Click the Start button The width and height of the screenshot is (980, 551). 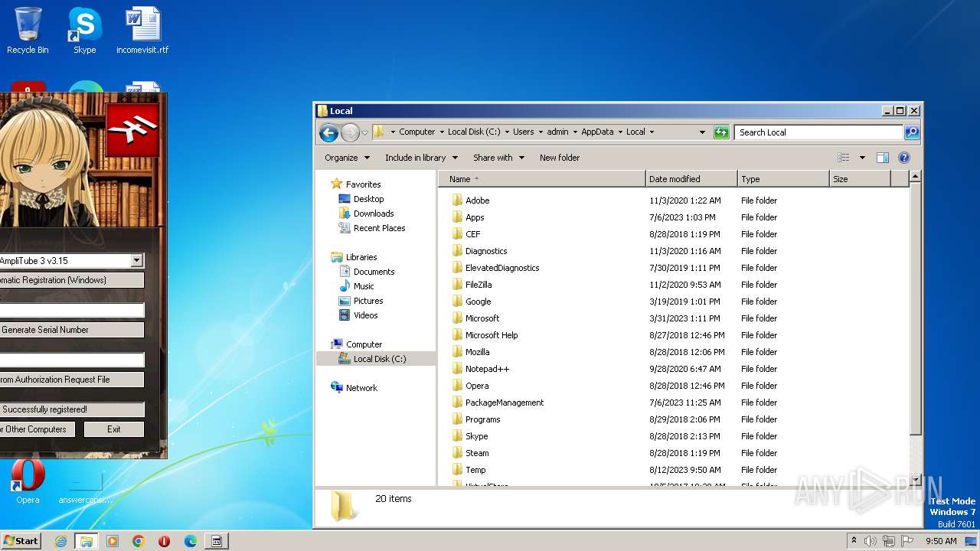[x=21, y=541]
